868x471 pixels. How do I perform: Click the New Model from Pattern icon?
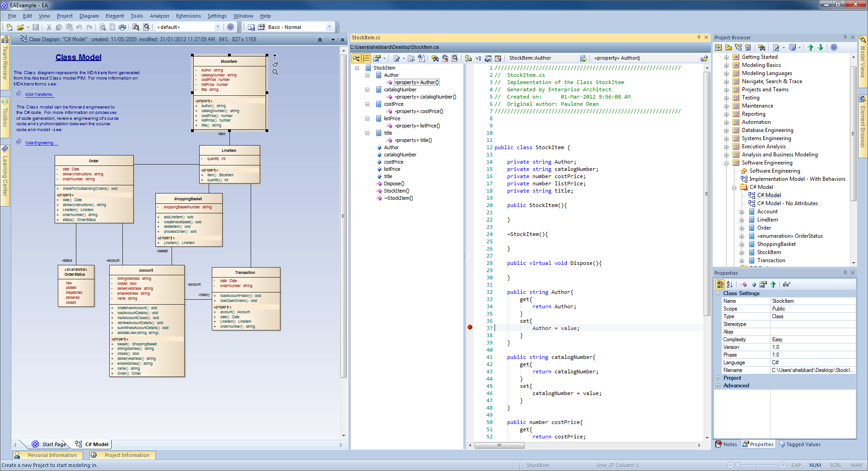[x=718, y=47]
